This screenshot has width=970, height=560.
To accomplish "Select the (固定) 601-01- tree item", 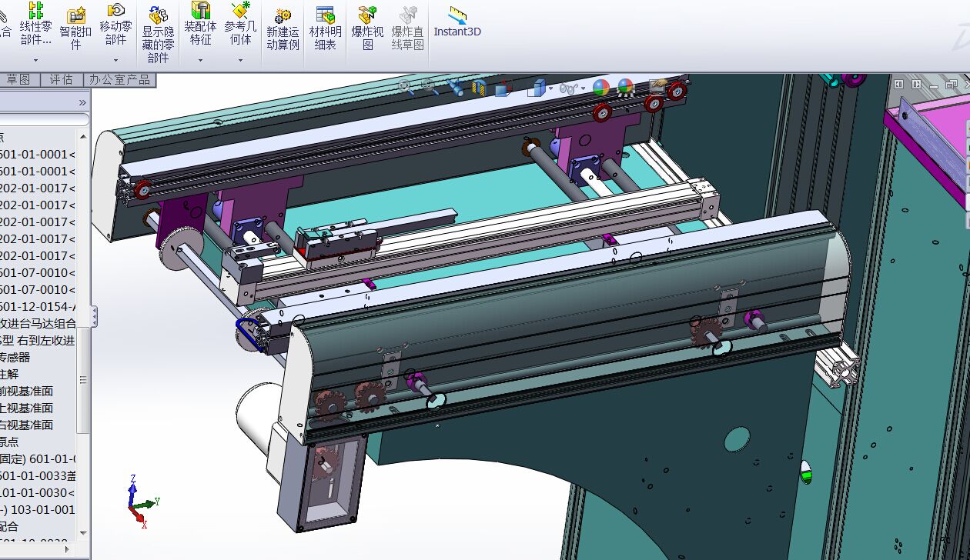I will point(38,458).
